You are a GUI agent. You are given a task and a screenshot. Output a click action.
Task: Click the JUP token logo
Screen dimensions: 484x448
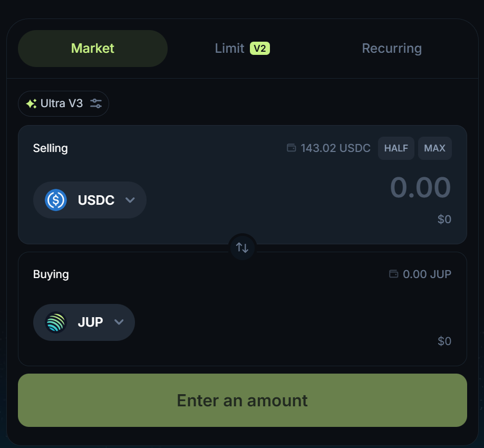[x=56, y=322]
